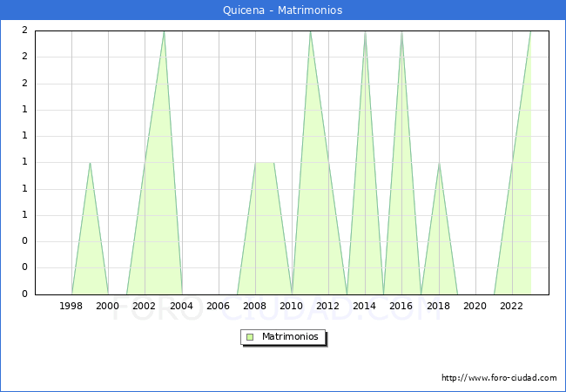Select the 2006 x-axis label
Screen dimensions: 566x392
(x=218, y=306)
